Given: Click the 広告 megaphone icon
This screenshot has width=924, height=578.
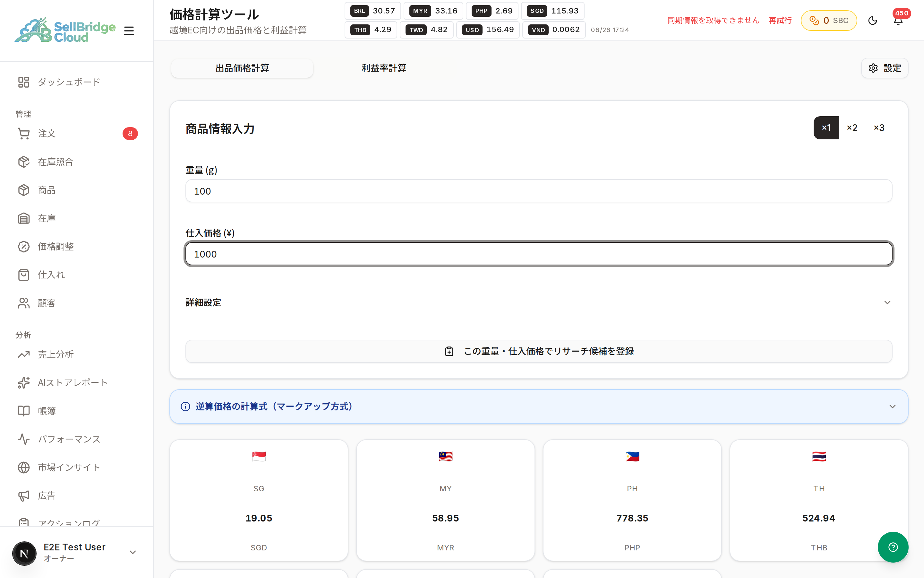Looking at the screenshot, I should tap(24, 496).
